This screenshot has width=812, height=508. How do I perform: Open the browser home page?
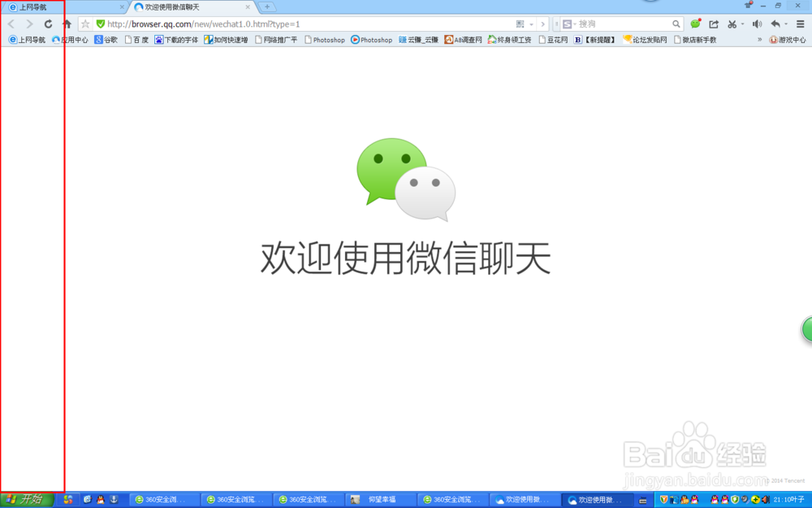(67, 24)
